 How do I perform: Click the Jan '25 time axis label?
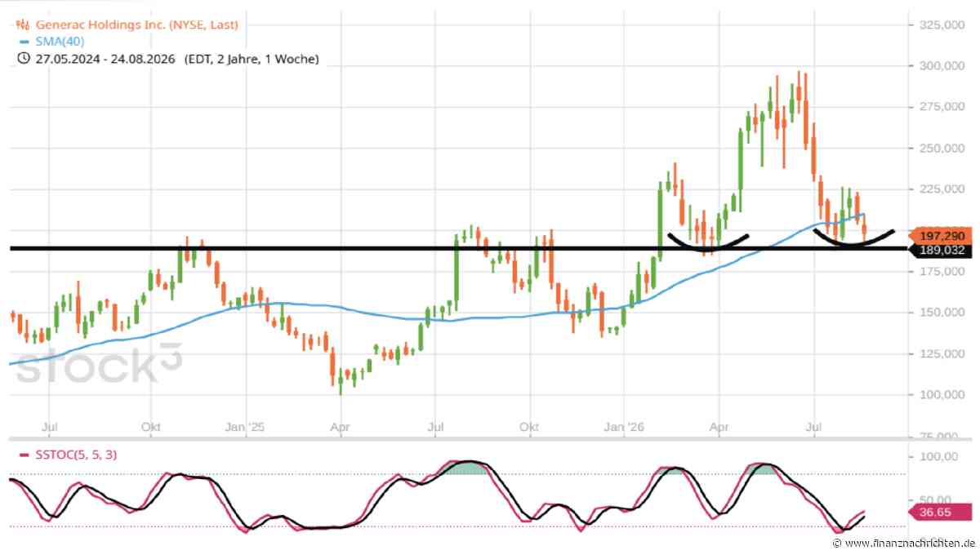246,426
